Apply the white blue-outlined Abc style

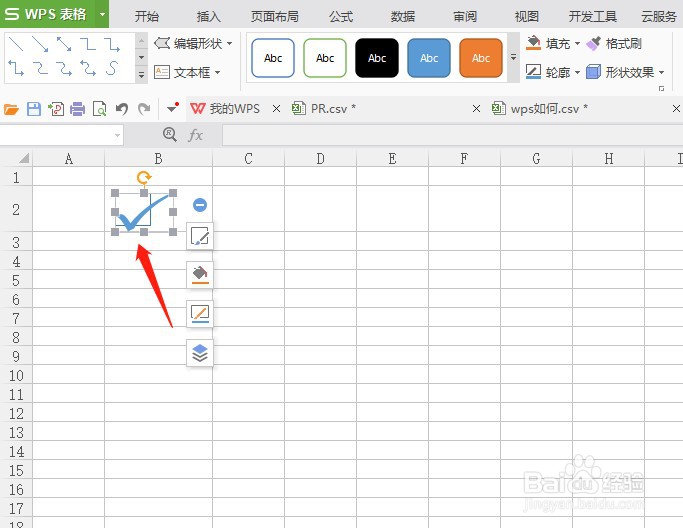click(x=273, y=58)
